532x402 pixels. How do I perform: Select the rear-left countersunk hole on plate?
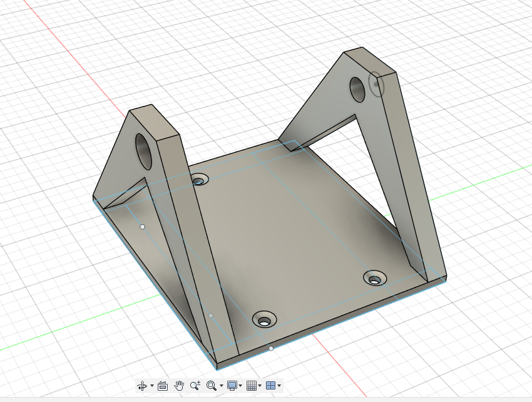click(x=200, y=180)
